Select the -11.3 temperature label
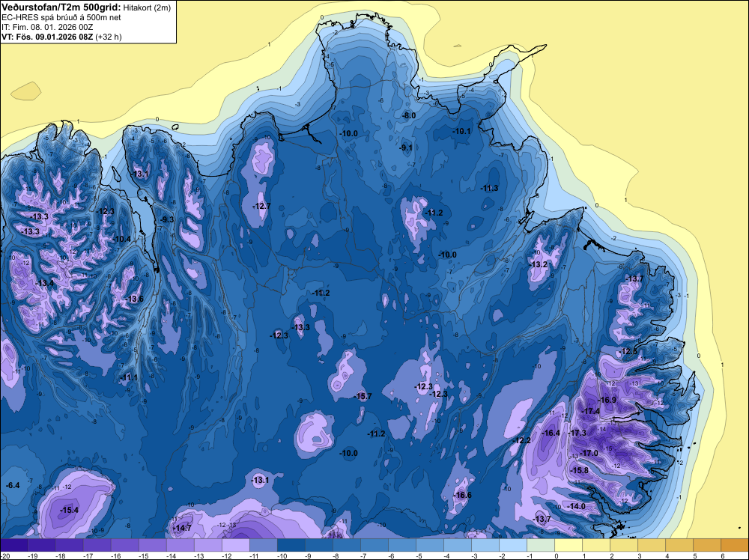 click(x=489, y=188)
